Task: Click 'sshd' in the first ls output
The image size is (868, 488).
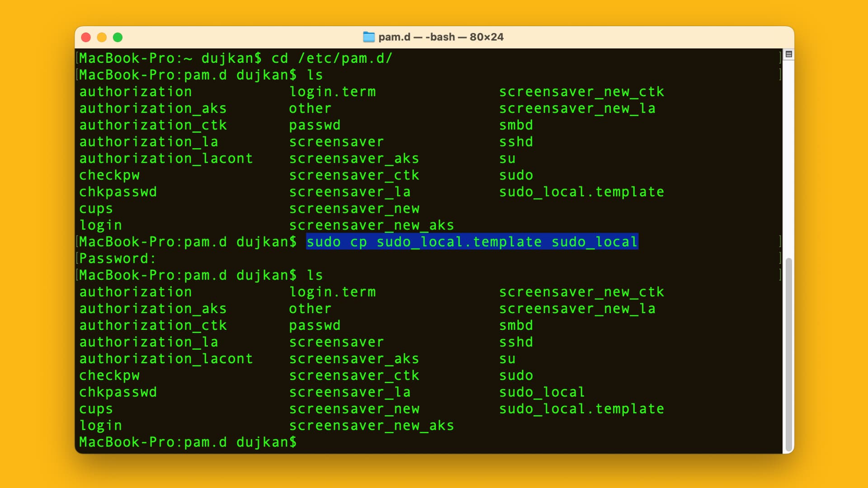Action: [516, 142]
